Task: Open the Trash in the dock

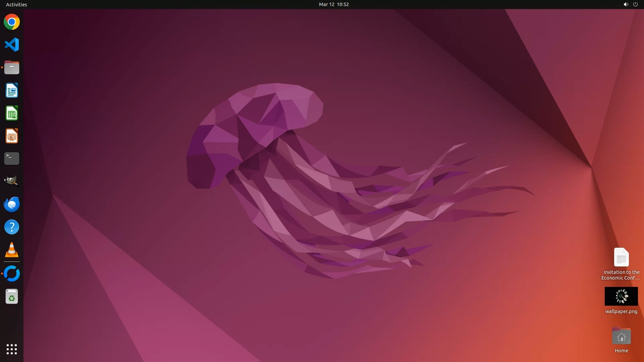Action: coord(12,297)
